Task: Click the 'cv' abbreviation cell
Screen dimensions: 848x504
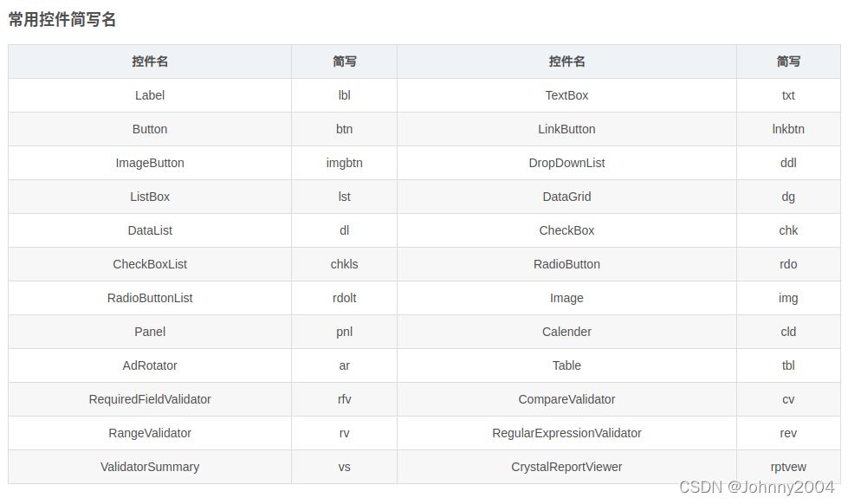Action: point(788,399)
